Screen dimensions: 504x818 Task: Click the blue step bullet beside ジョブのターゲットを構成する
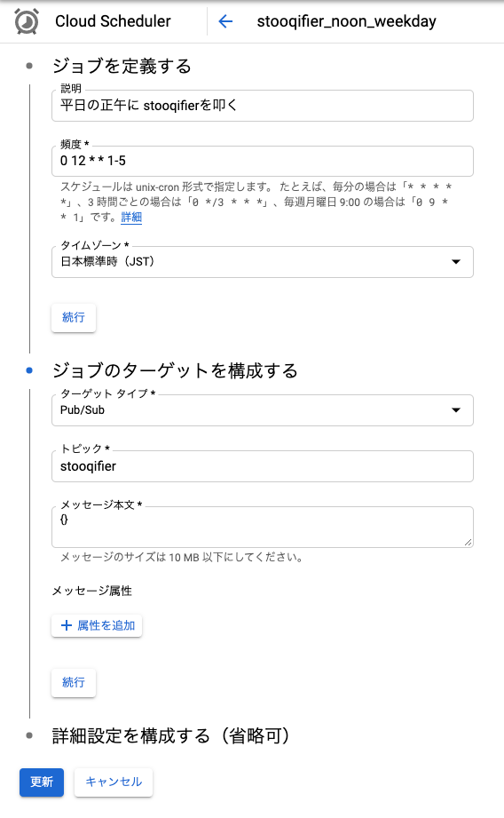click(29, 370)
